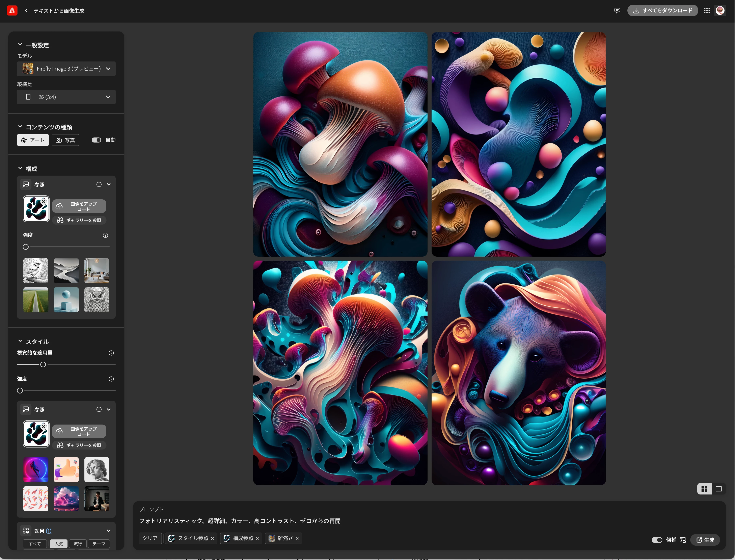Open the Firefly Image 3 model dropdown
The width and height of the screenshot is (735, 560).
point(66,69)
